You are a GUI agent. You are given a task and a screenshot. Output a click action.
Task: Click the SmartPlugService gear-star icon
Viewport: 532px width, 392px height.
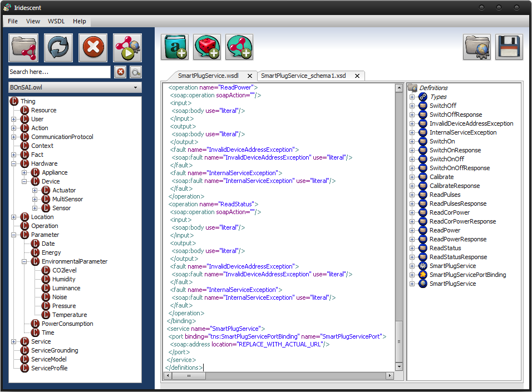point(423,266)
